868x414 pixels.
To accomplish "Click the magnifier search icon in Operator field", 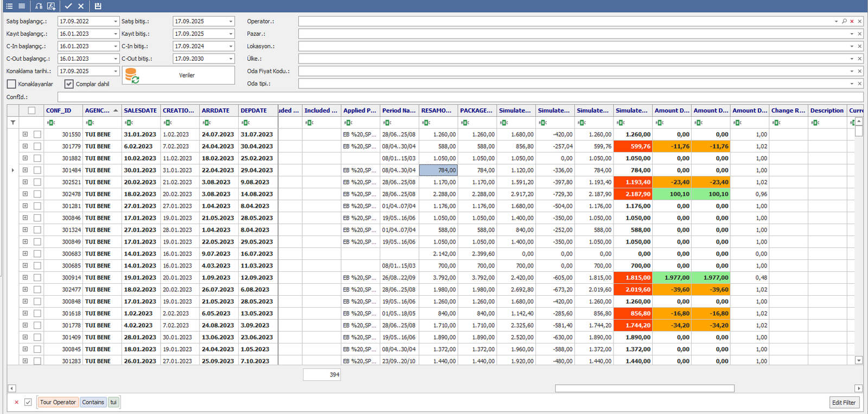I will (844, 22).
